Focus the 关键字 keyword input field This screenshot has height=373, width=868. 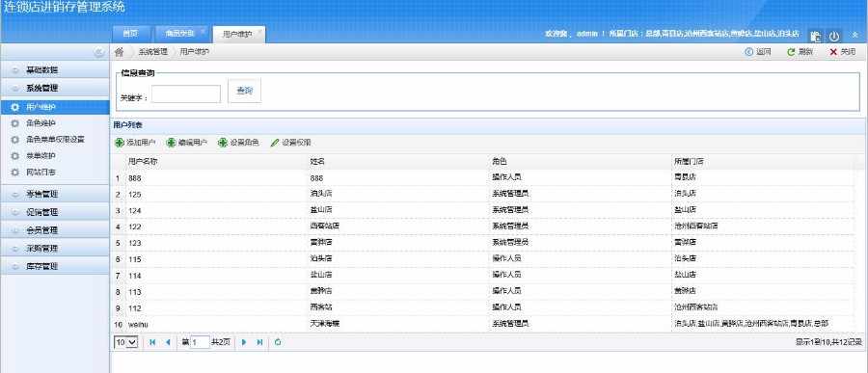(186, 94)
